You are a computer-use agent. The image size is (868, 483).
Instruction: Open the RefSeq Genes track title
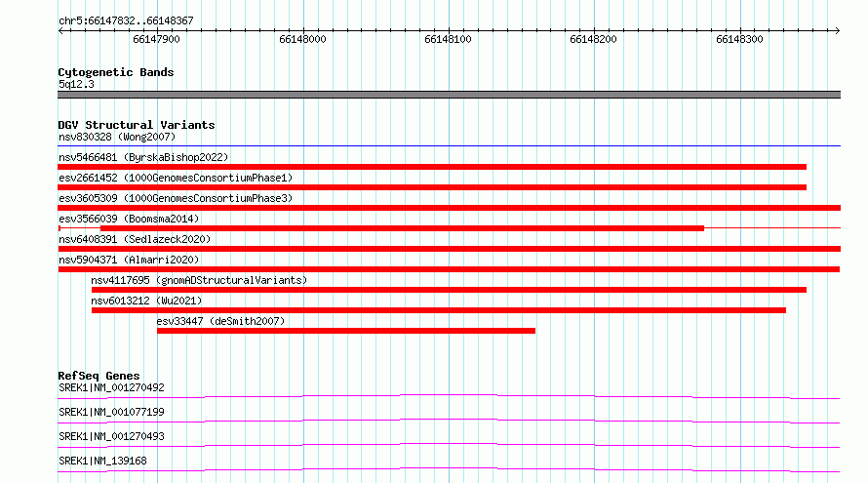pos(99,376)
